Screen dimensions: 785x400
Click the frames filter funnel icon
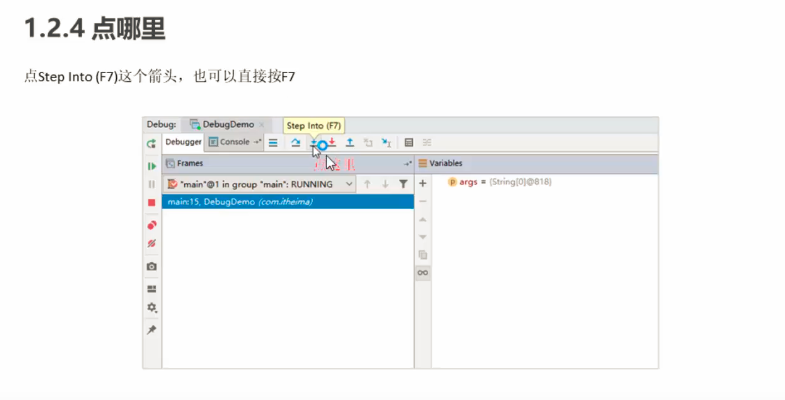point(403,184)
